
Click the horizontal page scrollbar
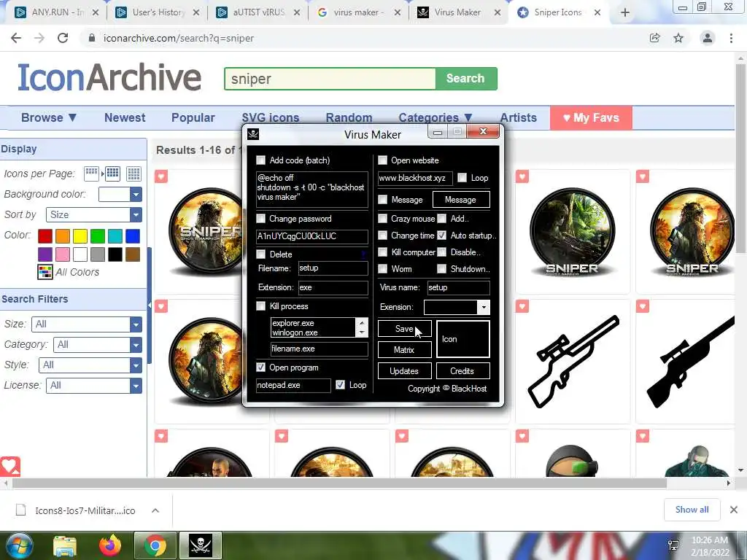(x=339, y=483)
